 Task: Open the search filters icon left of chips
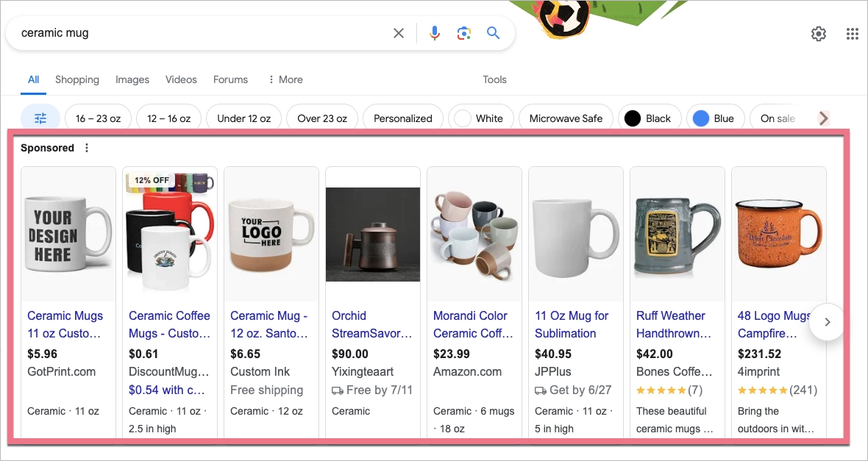point(40,118)
